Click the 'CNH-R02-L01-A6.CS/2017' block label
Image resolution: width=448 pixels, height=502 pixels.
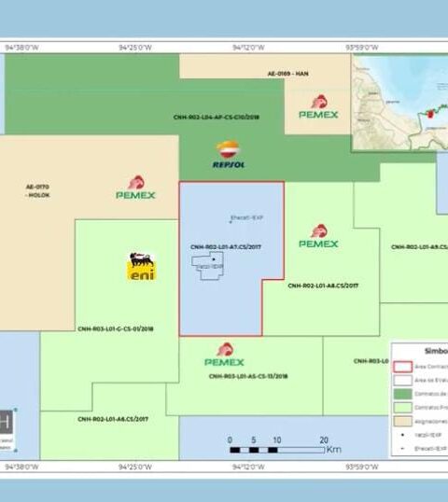click(x=113, y=419)
